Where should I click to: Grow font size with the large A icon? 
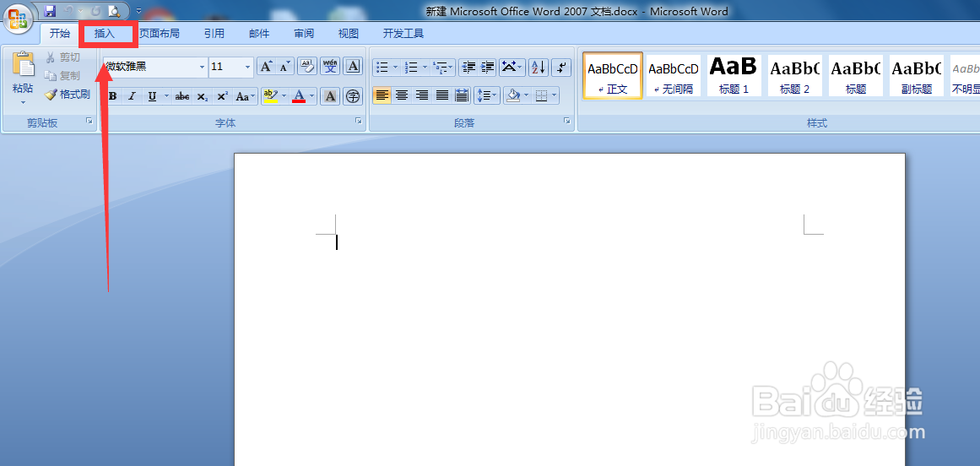[x=266, y=66]
